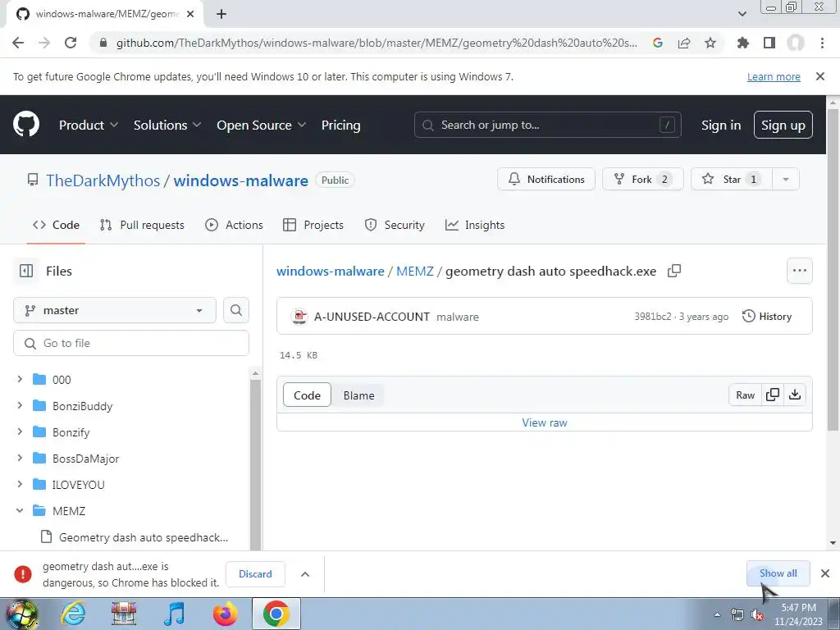Download raw file icon

click(x=795, y=395)
